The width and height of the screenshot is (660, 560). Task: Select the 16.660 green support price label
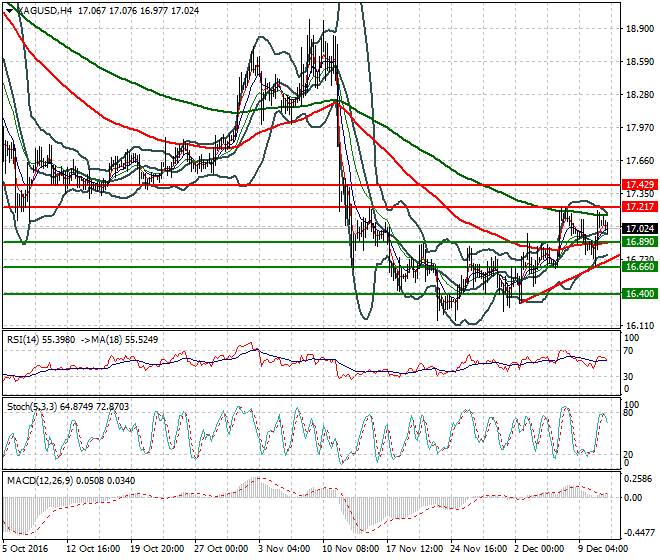pyautogui.click(x=639, y=267)
